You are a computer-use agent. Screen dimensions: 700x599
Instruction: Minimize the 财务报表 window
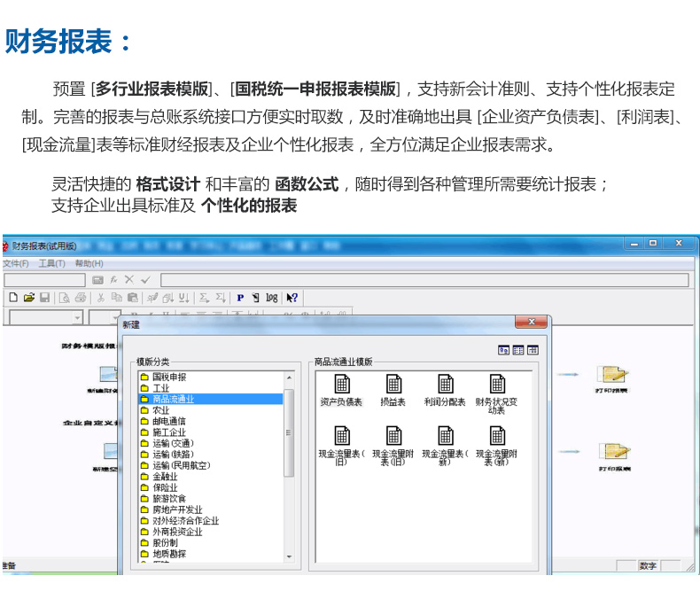[x=634, y=244]
